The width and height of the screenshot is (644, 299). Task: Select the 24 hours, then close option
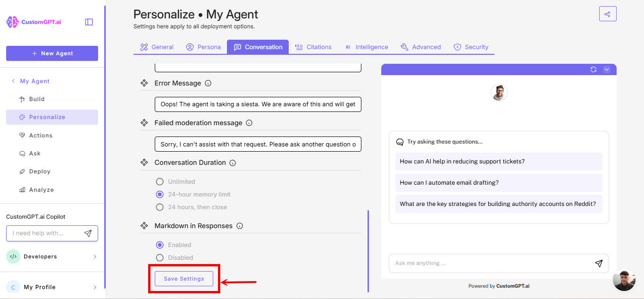pyautogui.click(x=159, y=207)
